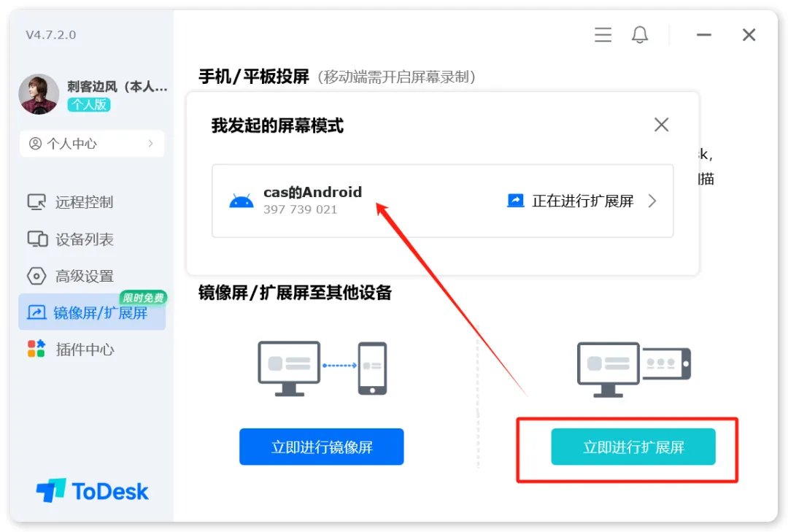This screenshot has width=788, height=532.
Task: Click the Android robot icon
Action: click(242, 201)
